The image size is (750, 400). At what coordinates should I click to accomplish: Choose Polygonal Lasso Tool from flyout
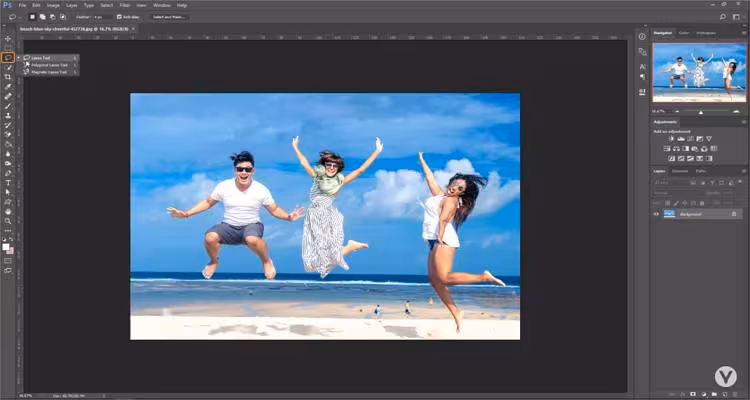50,65
